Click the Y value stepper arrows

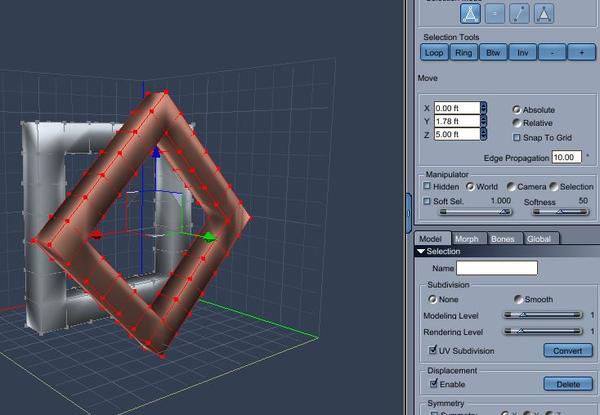(483, 121)
